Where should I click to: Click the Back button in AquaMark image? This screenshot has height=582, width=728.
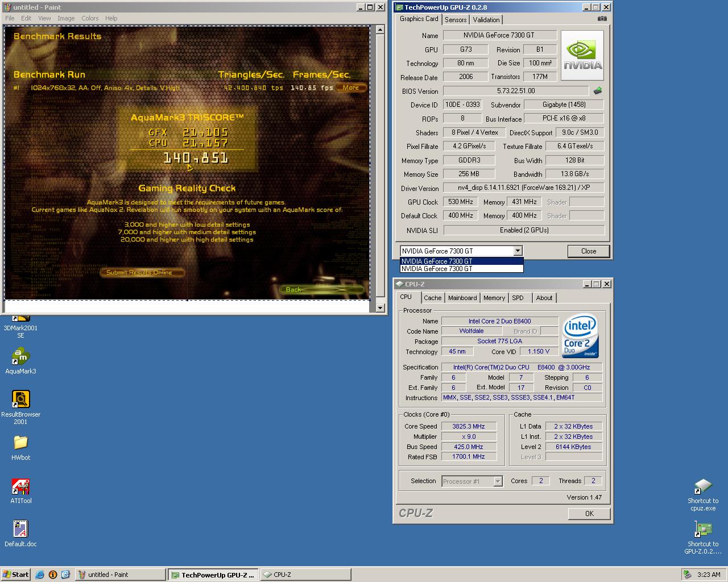[322, 290]
